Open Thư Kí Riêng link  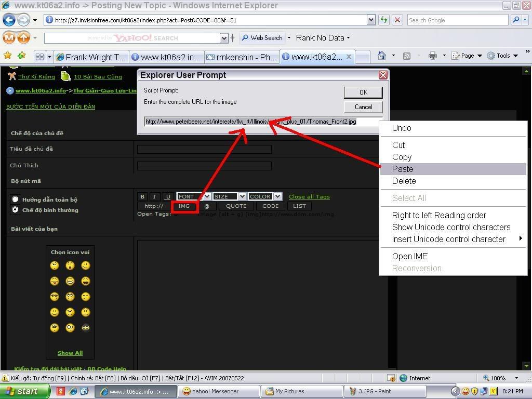[x=36, y=76]
